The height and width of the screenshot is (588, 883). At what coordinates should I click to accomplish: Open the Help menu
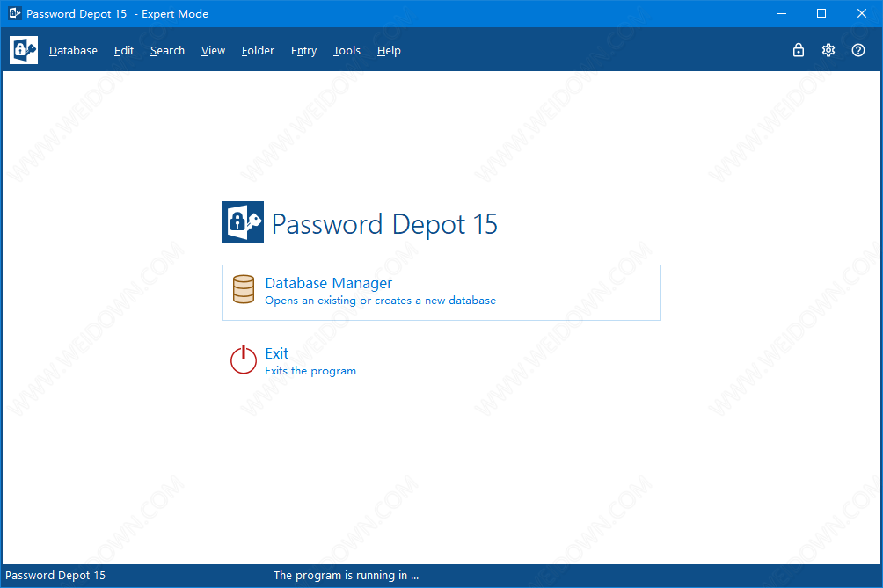point(389,51)
